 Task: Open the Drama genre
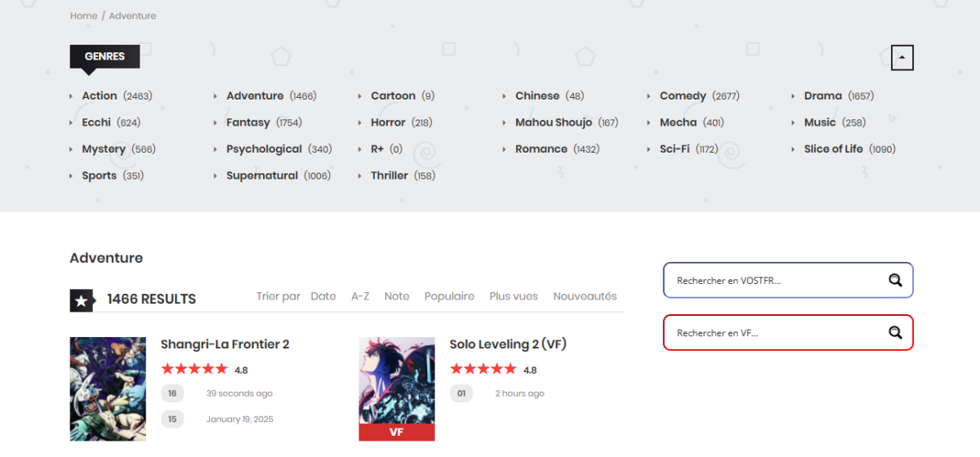click(x=823, y=95)
